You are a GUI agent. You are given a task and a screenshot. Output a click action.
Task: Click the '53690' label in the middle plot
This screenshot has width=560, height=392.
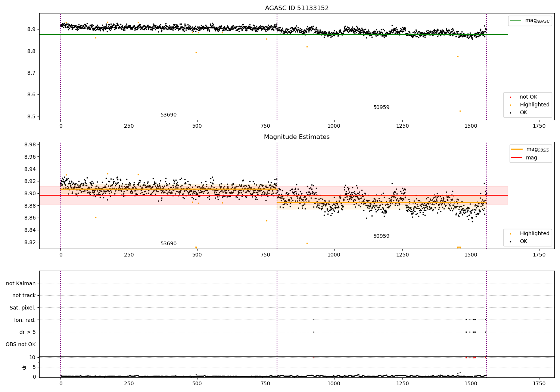tap(169, 244)
